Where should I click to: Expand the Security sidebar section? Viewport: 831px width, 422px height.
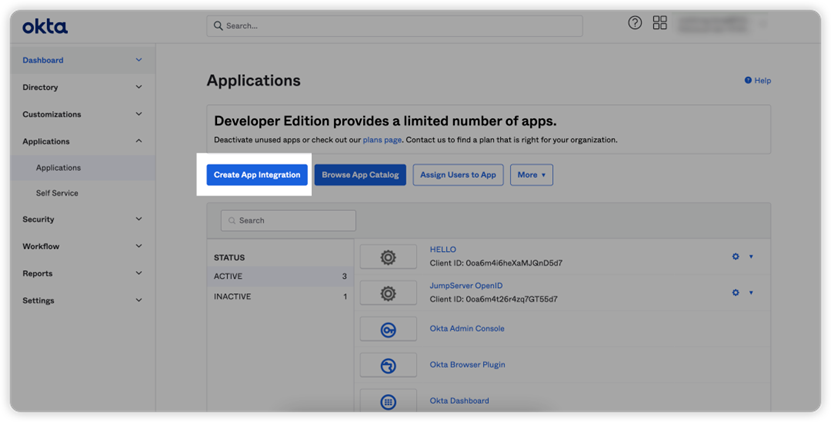82,219
